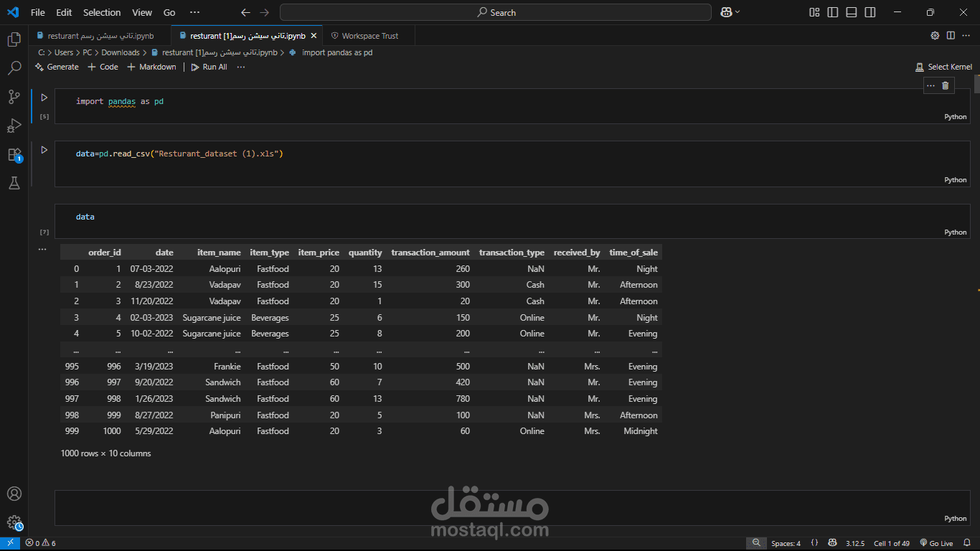Click the Generate button
This screenshot has width=980, height=551.
[57, 67]
